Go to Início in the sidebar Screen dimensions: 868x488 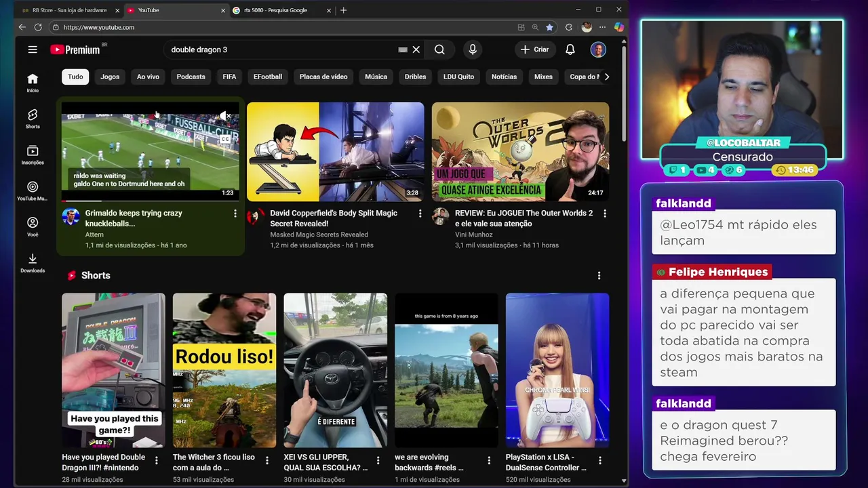pos(33,83)
